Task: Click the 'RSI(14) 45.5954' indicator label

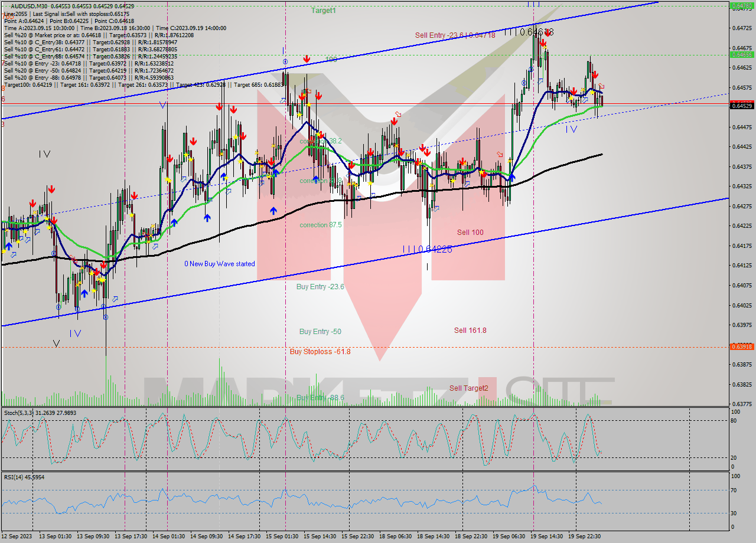Action: coord(24,477)
